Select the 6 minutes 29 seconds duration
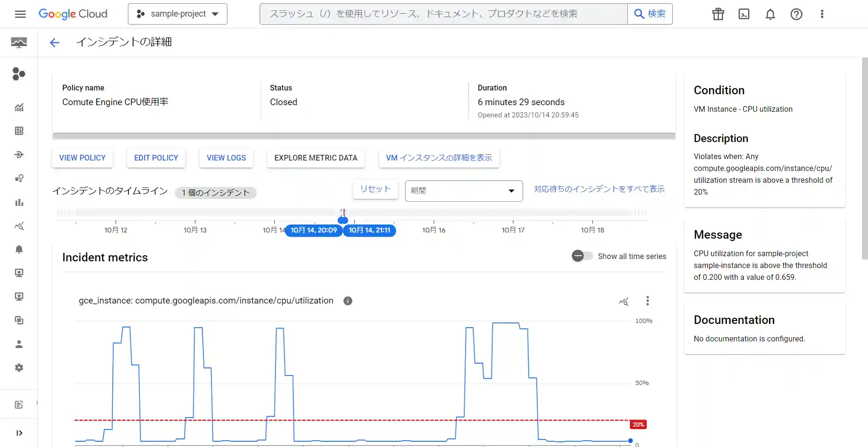Image resolution: width=868 pixels, height=447 pixels. [x=521, y=102]
